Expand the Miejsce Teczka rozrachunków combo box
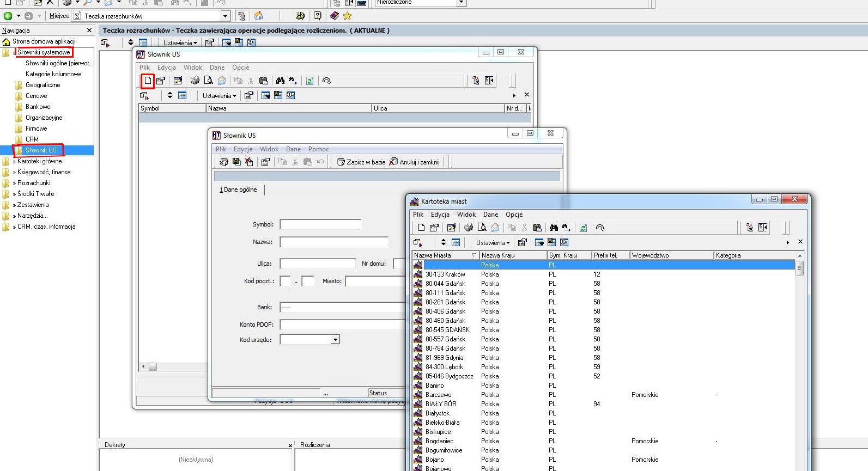This screenshot has height=471, width=868. click(225, 16)
